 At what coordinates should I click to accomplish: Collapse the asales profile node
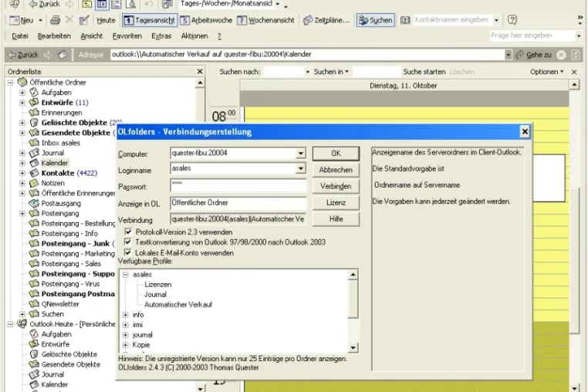tap(126, 275)
